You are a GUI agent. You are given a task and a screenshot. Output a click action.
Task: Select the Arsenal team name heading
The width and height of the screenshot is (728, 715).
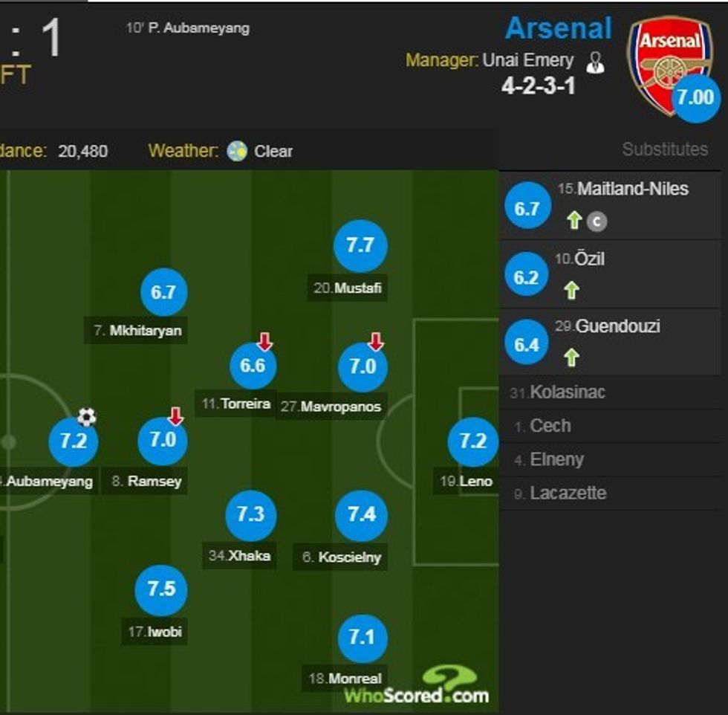[x=559, y=30]
